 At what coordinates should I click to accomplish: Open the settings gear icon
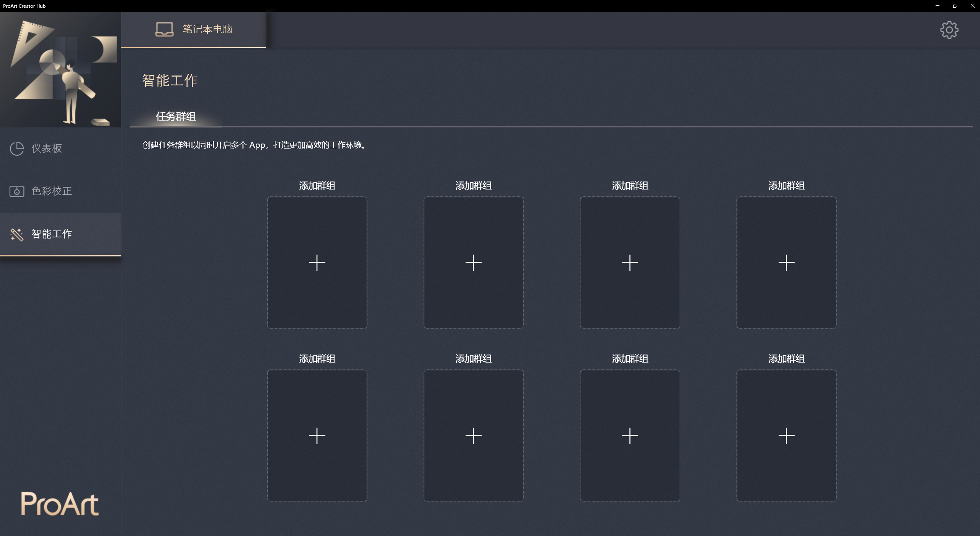coord(949,30)
